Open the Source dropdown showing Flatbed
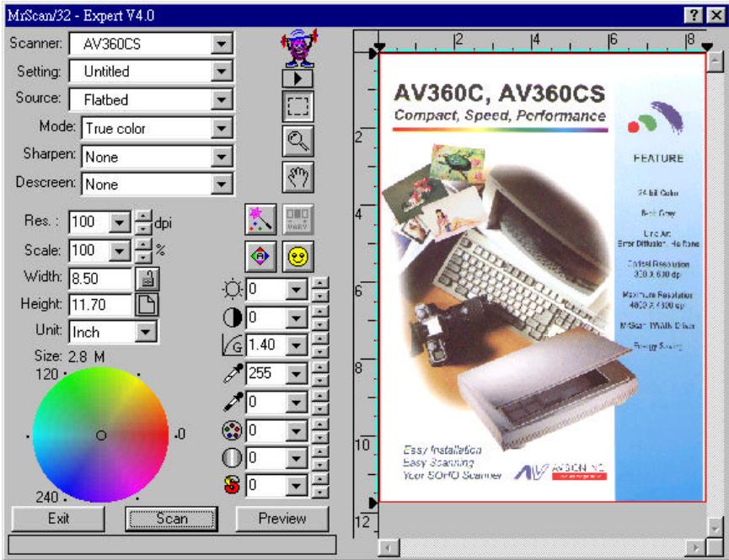The width and height of the screenshot is (729, 560). 222,99
